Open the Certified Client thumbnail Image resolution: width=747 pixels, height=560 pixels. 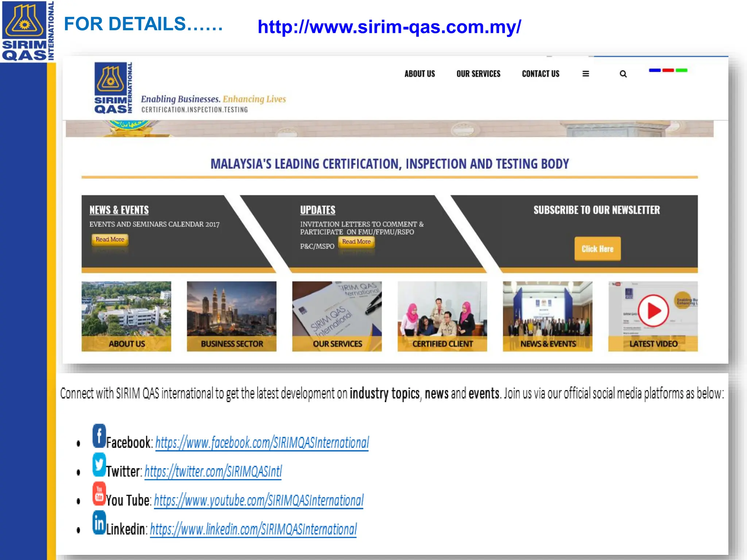[442, 316]
